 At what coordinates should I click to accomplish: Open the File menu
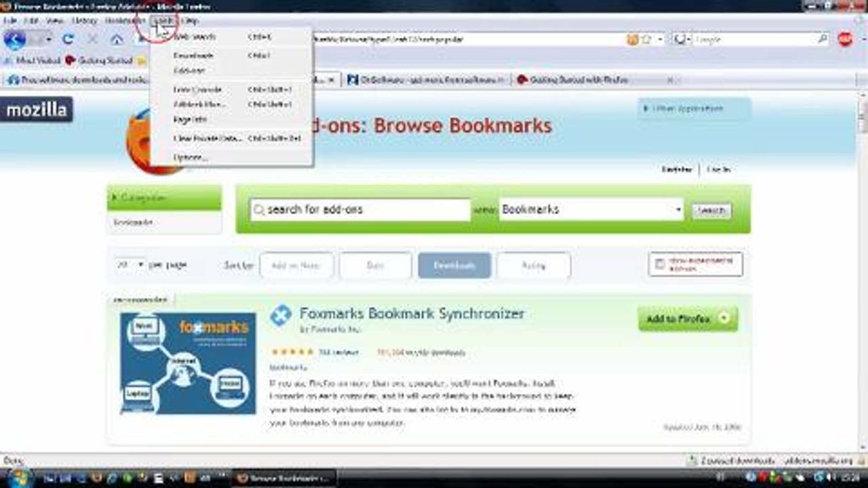[x=9, y=21]
